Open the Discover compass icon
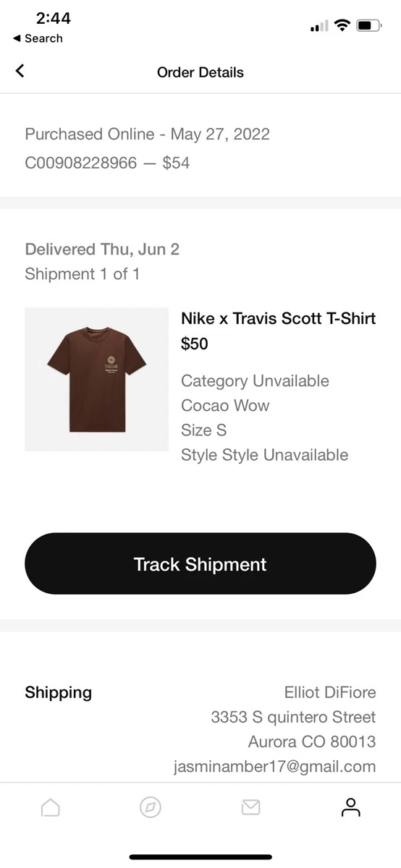Screen dimensions: 401x868 (151, 807)
